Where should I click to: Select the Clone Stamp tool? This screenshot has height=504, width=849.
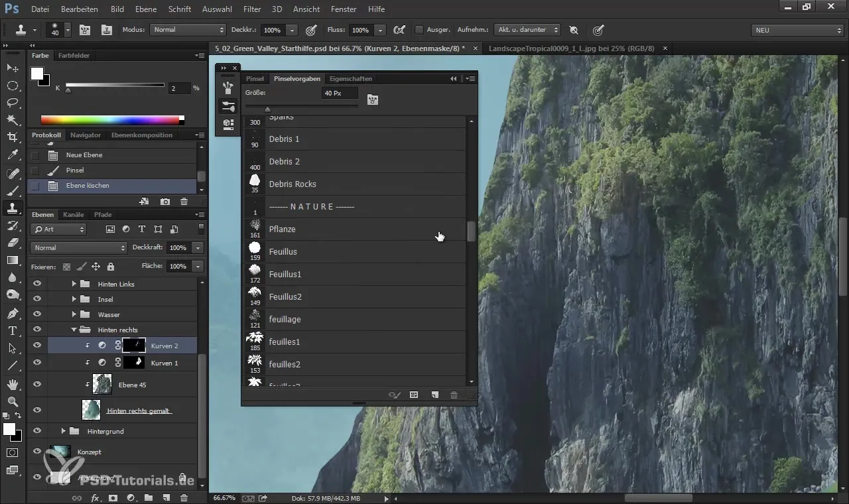(x=13, y=208)
